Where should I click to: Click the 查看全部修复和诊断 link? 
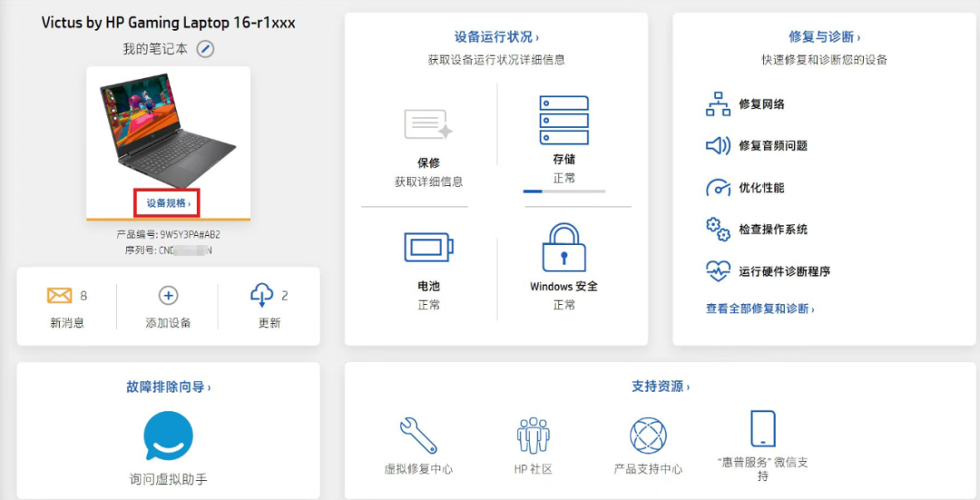pos(760,309)
